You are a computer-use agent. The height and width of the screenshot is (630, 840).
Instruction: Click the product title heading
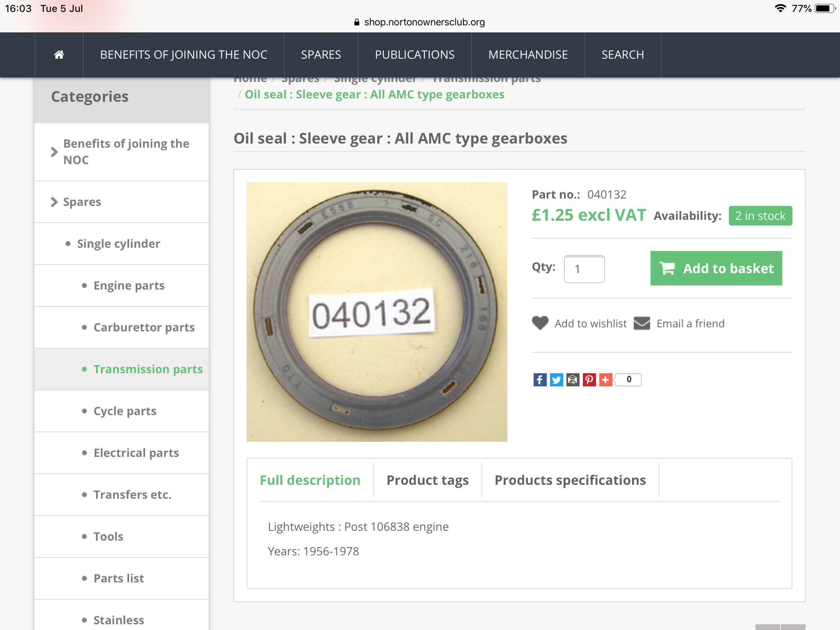[x=400, y=139]
